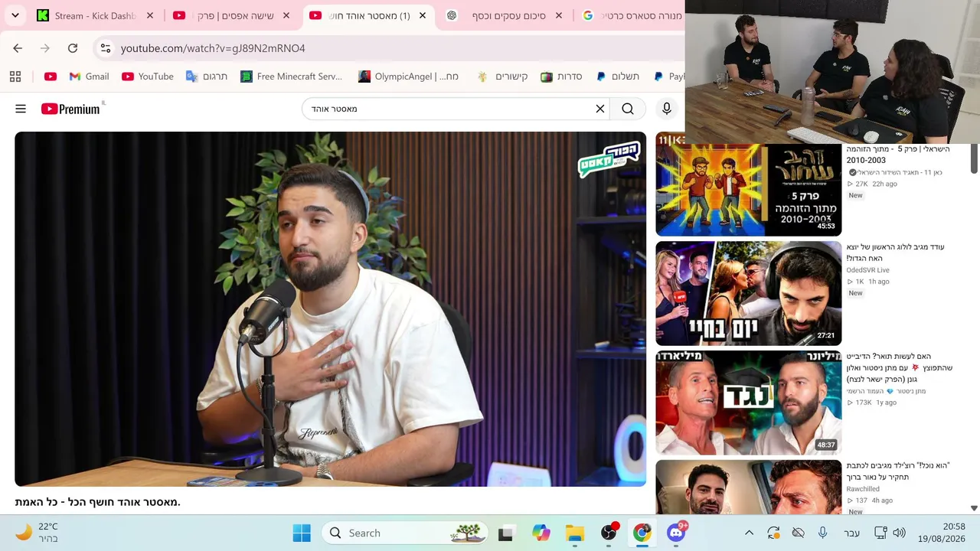
Task: Open the cloud sync-off tray icon
Action: 798,533
